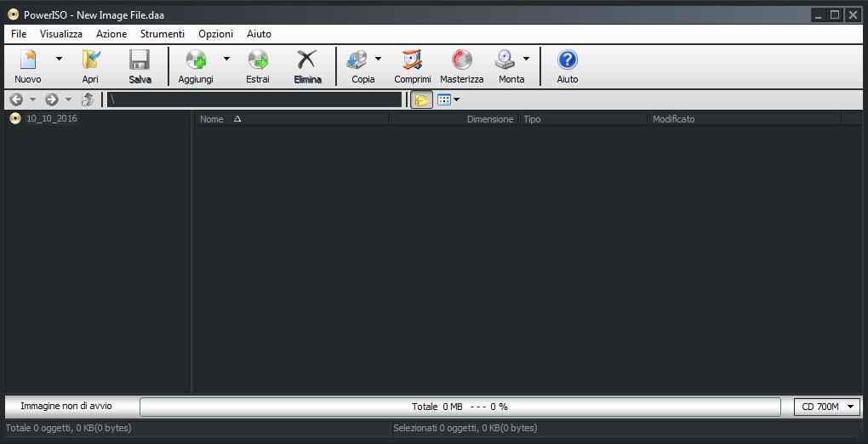
Task: Click the Apri open file icon
Action: (x=90, y=60)
